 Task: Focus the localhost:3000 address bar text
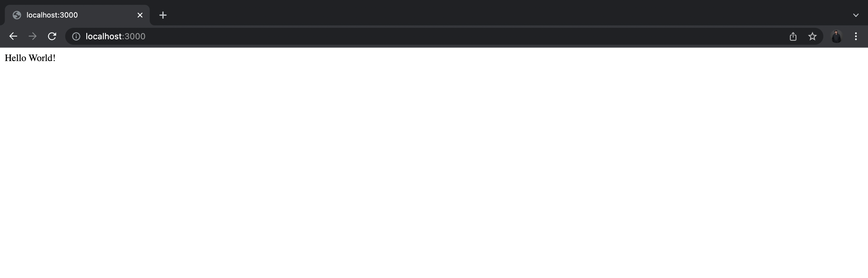(116, 37)
